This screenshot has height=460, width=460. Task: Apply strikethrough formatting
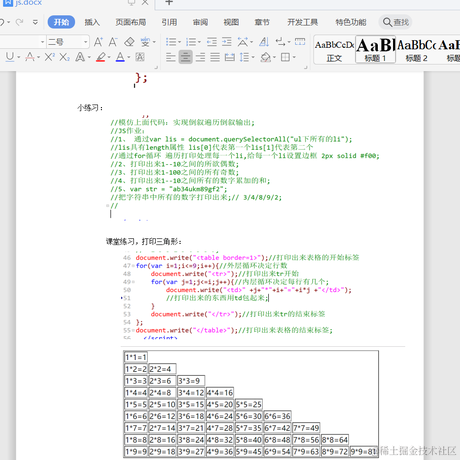click(30, 57)
